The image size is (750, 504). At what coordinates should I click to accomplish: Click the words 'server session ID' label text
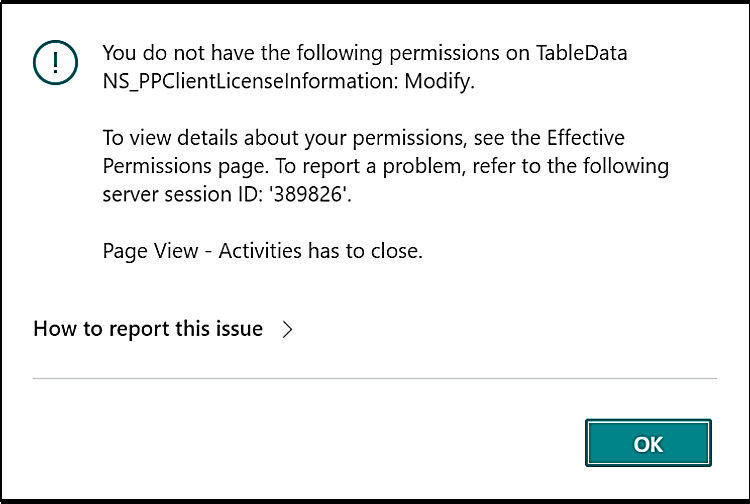(182, 194)
